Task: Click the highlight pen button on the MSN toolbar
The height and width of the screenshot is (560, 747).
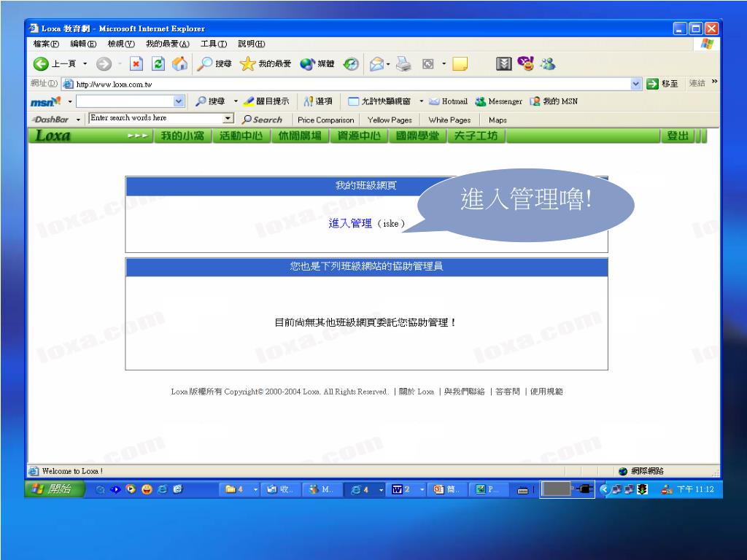Action: 266,101
